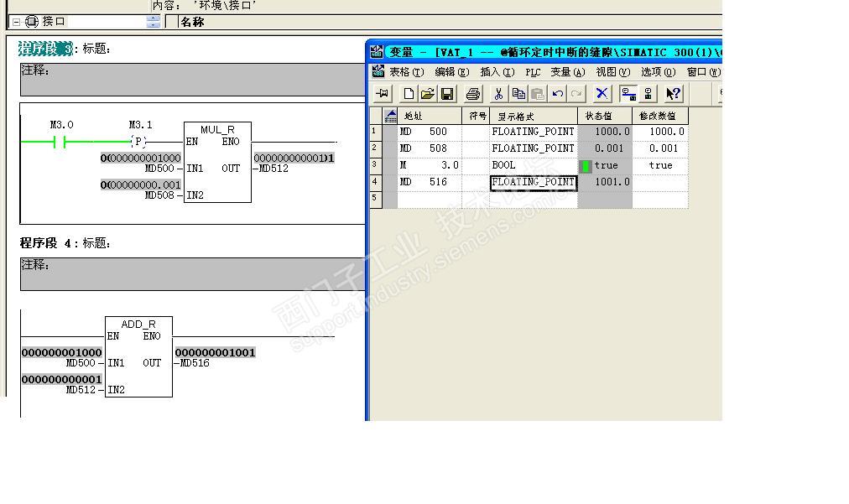Click modify value true for M 3.0
Image resolution: width=849 pixels, height=504 pixels.
660,165
